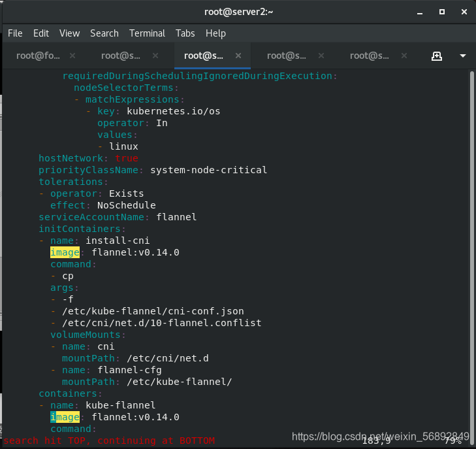Click 'kube-flannel' container name

pos(121,405)
